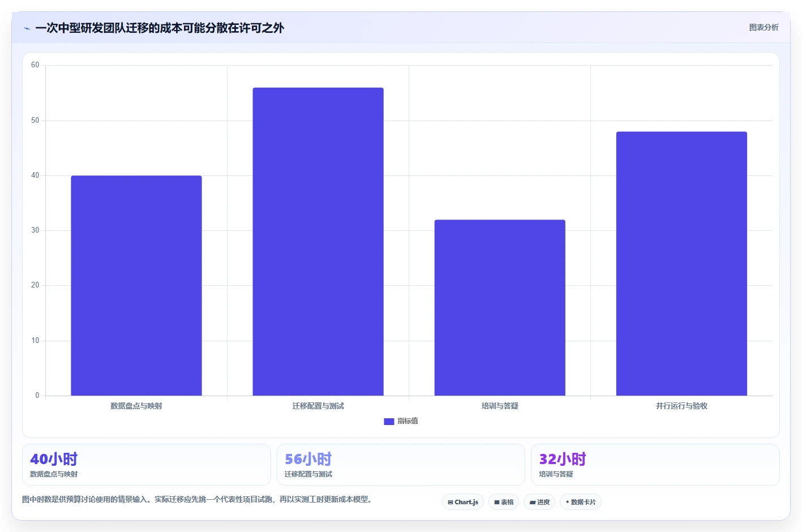Click the 图表分析 label in the header

[764, 27]
